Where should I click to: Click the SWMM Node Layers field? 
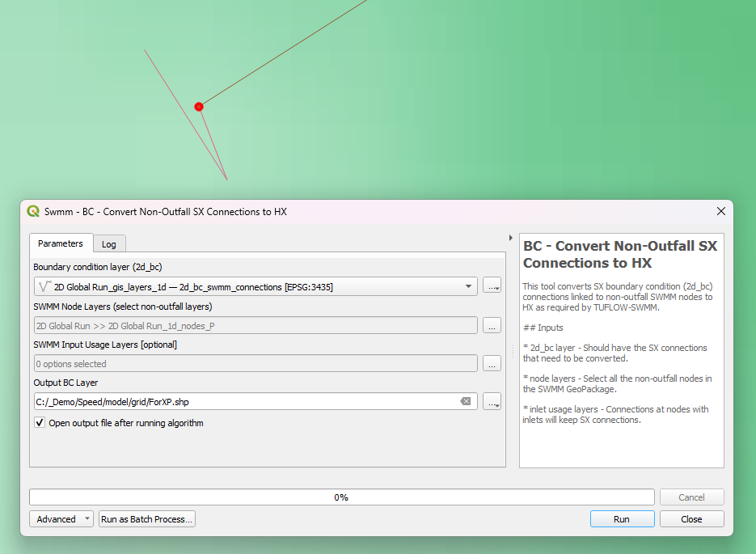coord(256,325)
